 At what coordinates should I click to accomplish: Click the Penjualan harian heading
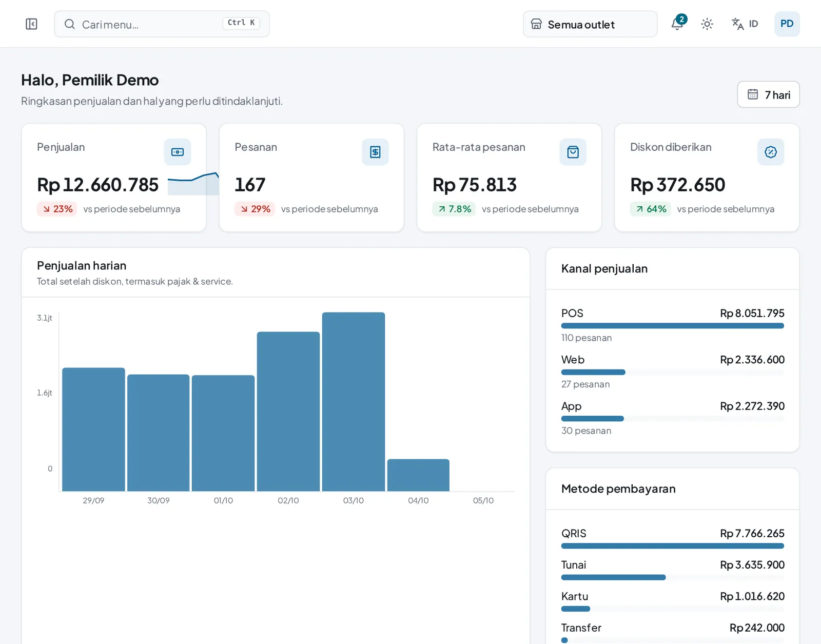click(x=82, y=265)
